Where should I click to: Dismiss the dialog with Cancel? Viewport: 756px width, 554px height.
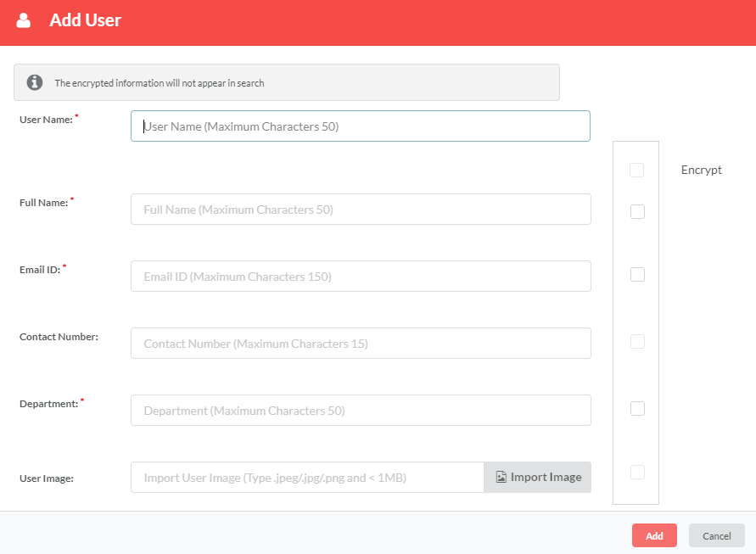point(716,535)
